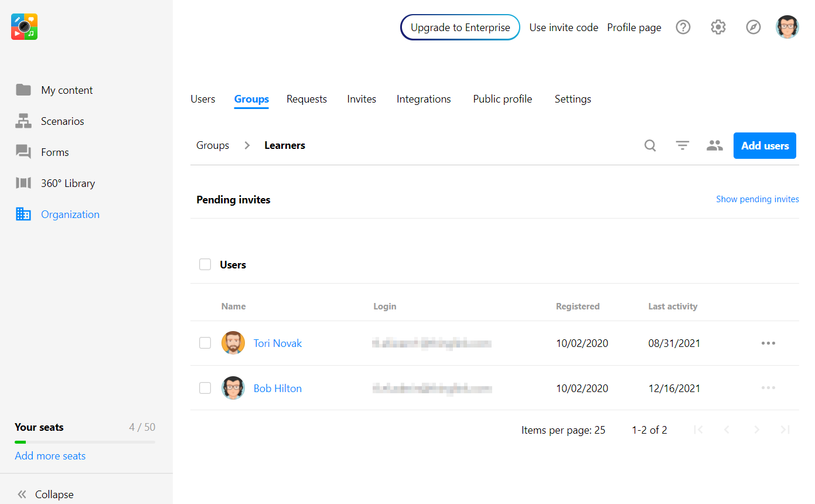The image size is (815, 504).
Task: Click the Scenarios hierarchy icon
Action: pyautogui.click(x=23, y=121)
